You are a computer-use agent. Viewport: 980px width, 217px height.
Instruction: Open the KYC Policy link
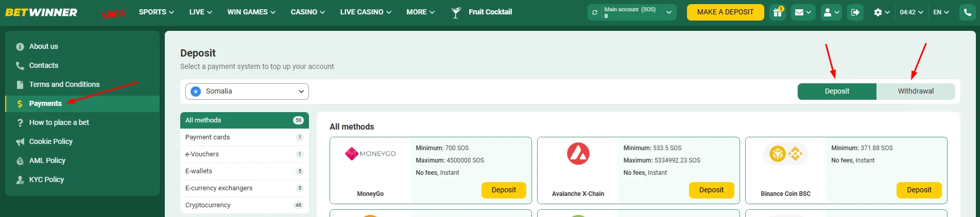pos(46,180)
